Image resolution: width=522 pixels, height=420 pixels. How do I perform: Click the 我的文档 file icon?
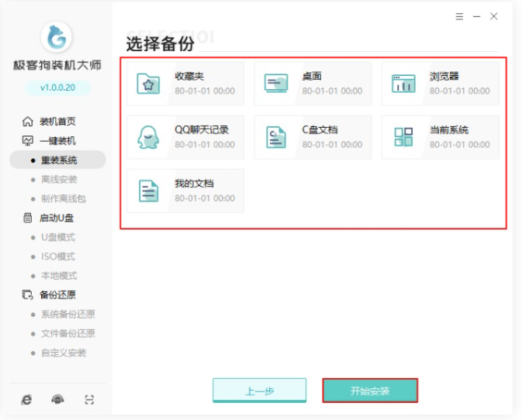point(147,191)
